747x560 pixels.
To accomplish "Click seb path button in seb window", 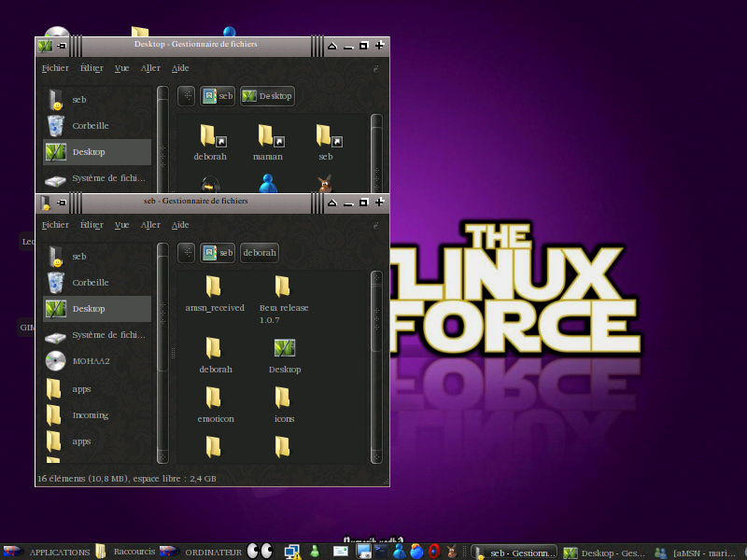I will (218, 253).
